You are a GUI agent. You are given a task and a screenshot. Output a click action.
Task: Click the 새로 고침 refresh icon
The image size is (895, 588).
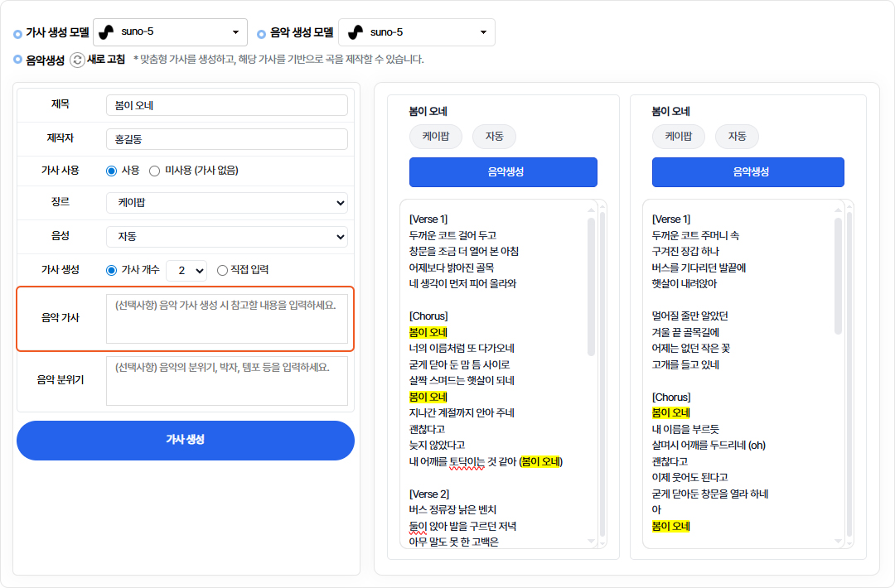(x=77, y=60)
